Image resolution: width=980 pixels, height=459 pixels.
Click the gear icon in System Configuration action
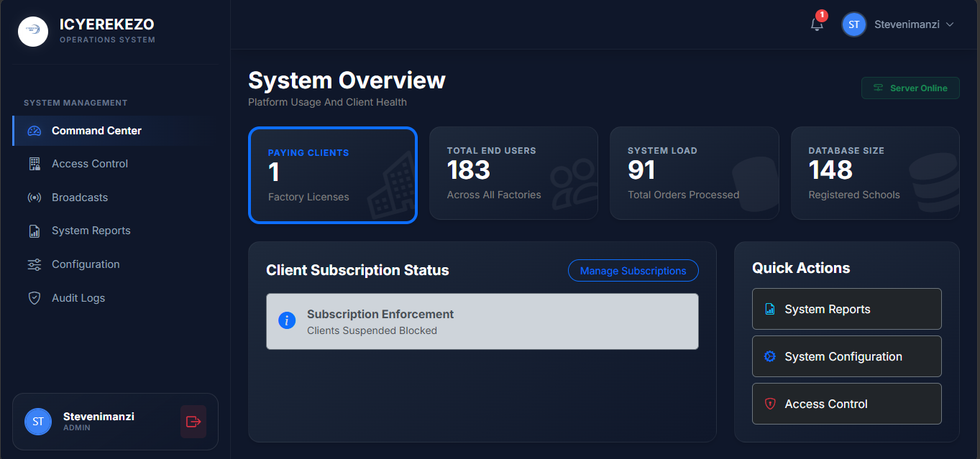(x=770, y=356)
